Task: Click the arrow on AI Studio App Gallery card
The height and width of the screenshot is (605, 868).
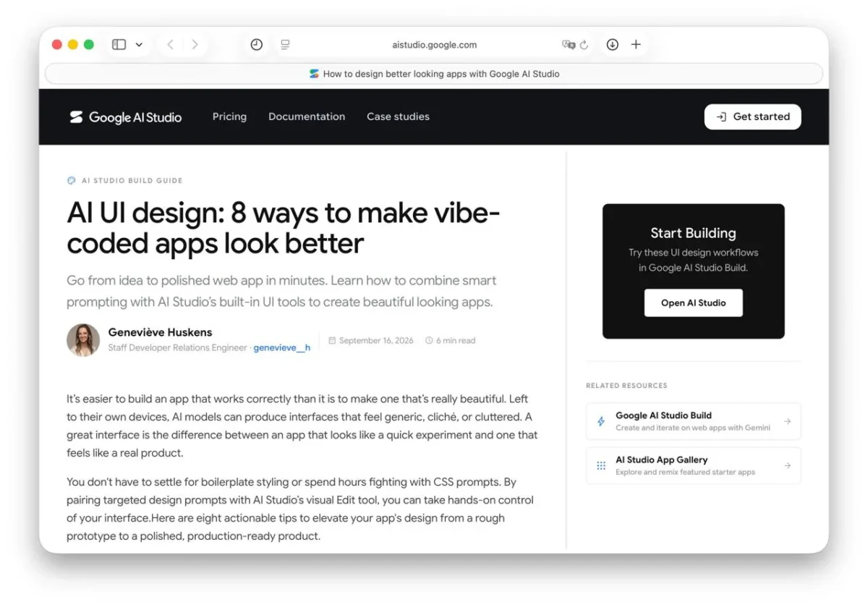Action: 788,465
